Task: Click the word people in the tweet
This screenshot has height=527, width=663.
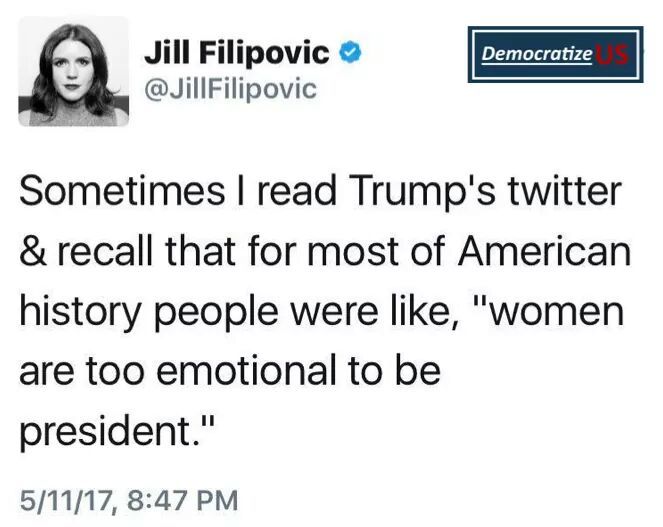Action: [x=218, y=313]
